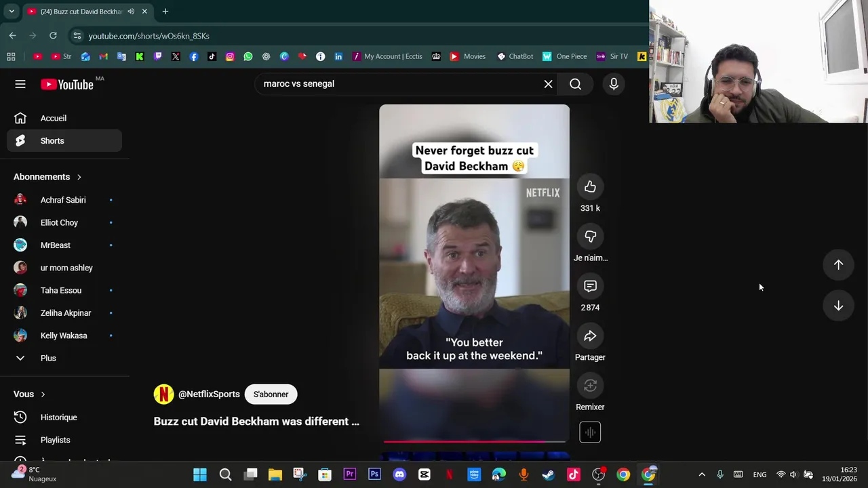868x488 pixels.
Task: Open the NetflixSports channel avatar
Action: 163,394
